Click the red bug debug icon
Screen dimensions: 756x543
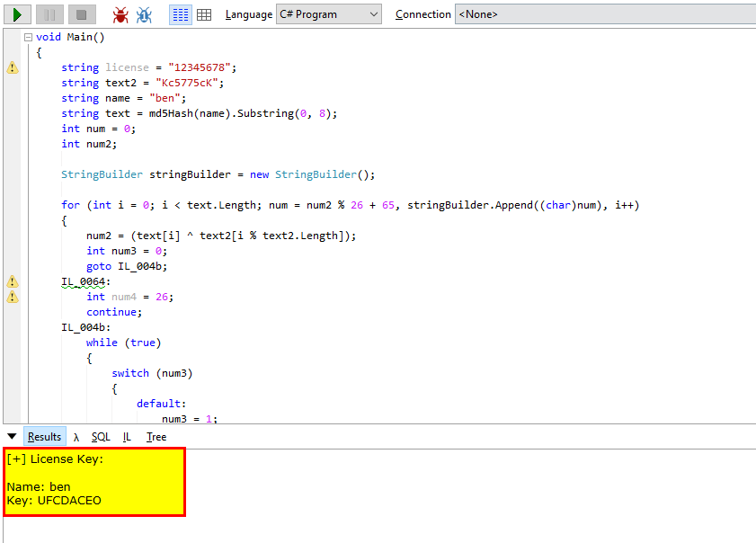coord(120,14)
